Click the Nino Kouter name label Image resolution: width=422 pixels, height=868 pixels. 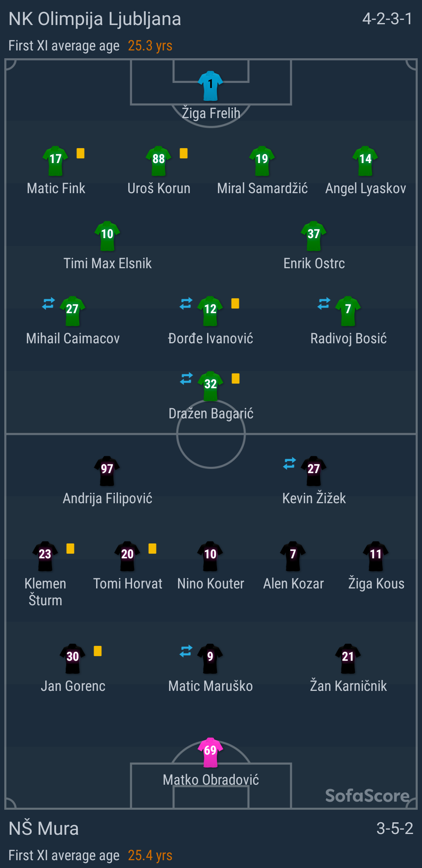211,584
